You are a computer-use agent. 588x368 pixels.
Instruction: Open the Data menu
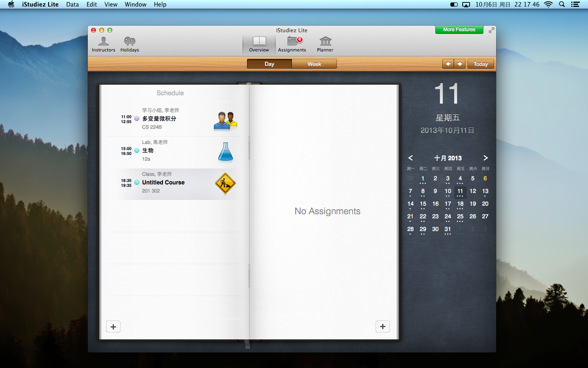tap(72, 4)
